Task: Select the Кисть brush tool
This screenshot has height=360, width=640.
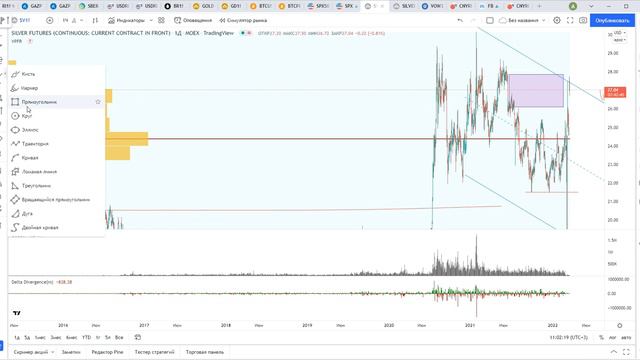Action: click(x=56, y=74)
